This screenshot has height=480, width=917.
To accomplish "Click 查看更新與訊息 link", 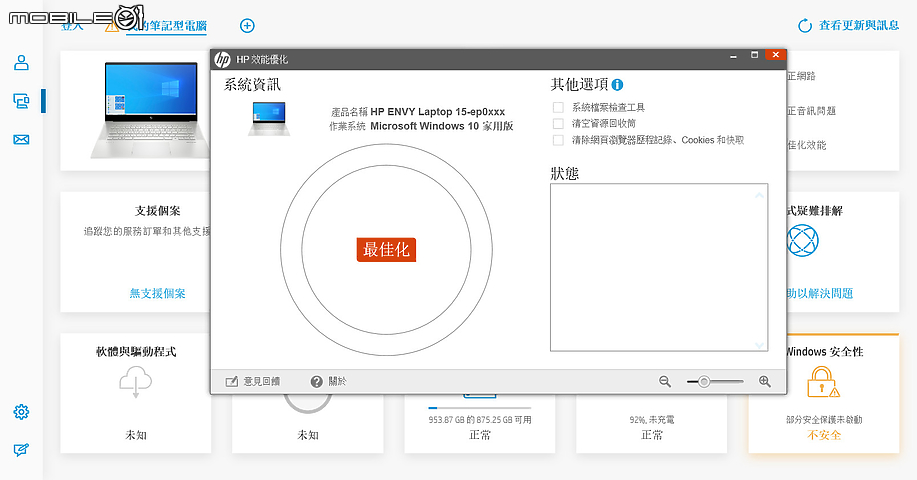I will (x=859, y=25).
